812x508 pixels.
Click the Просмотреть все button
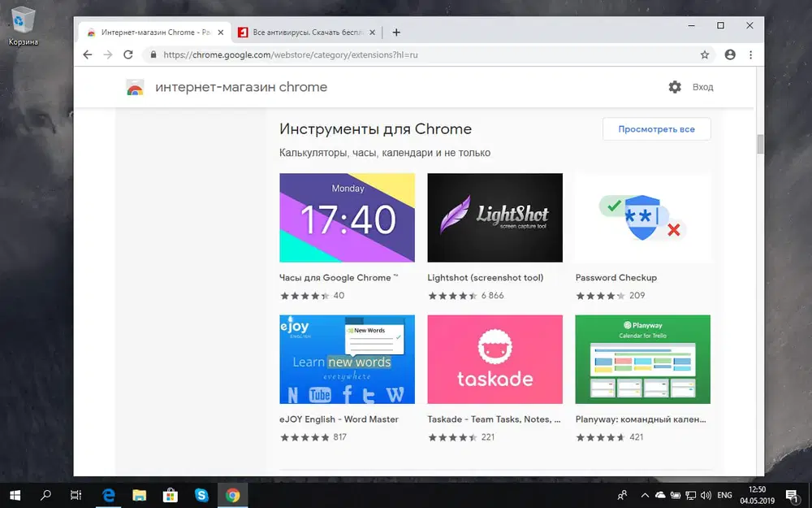pyautogui.click(x=656, y=128)
